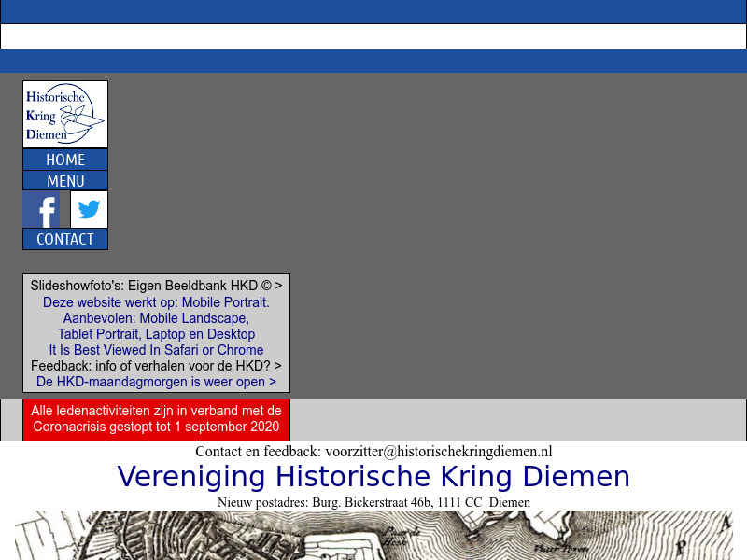747x560 pixels.
Task: Click the historical map image of Diemen
Action: click(x=373, y=537)
